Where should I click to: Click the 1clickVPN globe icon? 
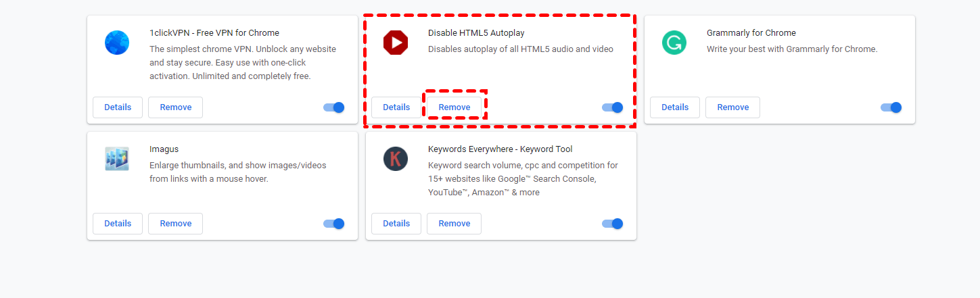(x=116, y=43)
